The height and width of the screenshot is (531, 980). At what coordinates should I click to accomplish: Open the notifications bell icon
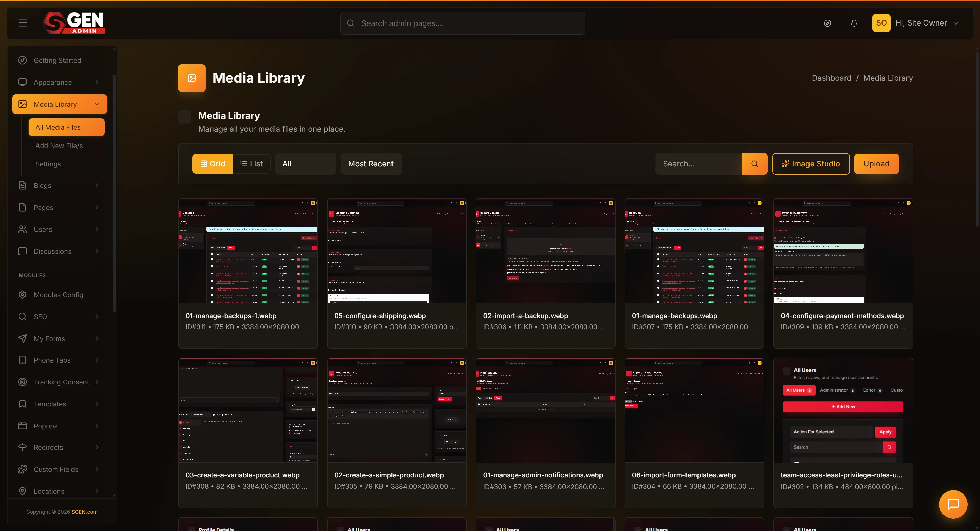click(x=854, y=23)
